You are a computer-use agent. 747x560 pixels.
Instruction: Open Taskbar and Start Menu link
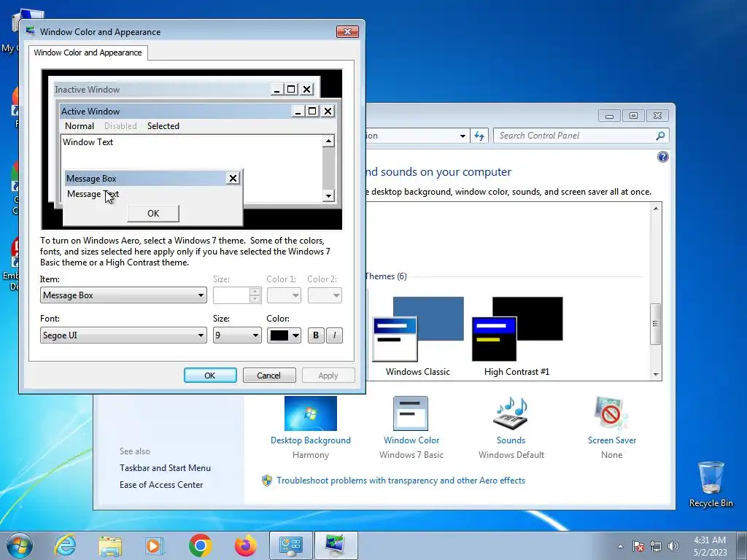(165, 468)
